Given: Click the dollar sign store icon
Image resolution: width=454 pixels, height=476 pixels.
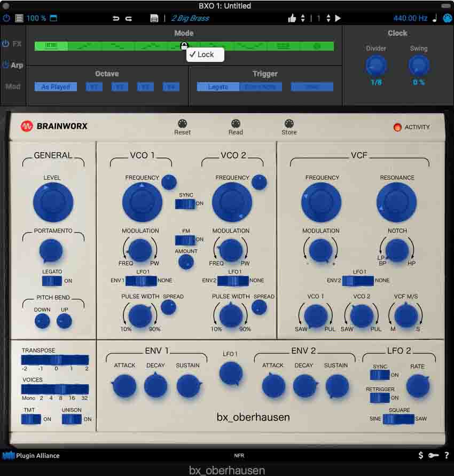Looking at the screenshot, I should (421, 455).
